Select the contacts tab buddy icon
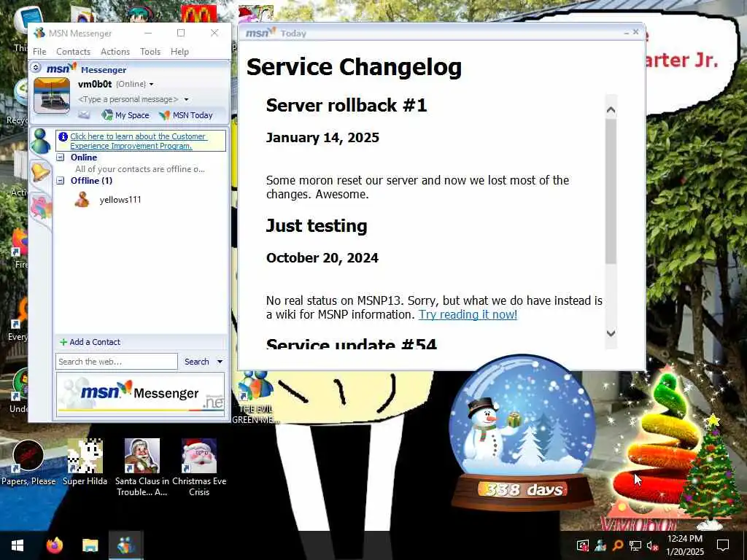Image resolution: width=747 pixels, height=560 pixels. coord(41,141)
